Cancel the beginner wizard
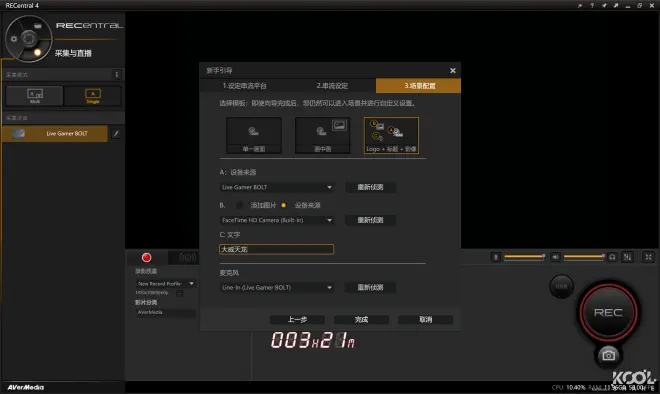This screenshot has height=394, width=660. (426, 319)
